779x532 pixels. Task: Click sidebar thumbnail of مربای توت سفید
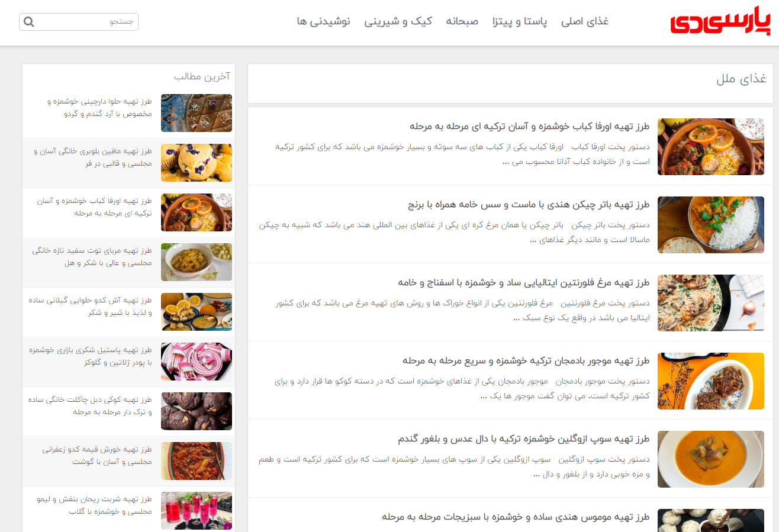click(197, 262)
